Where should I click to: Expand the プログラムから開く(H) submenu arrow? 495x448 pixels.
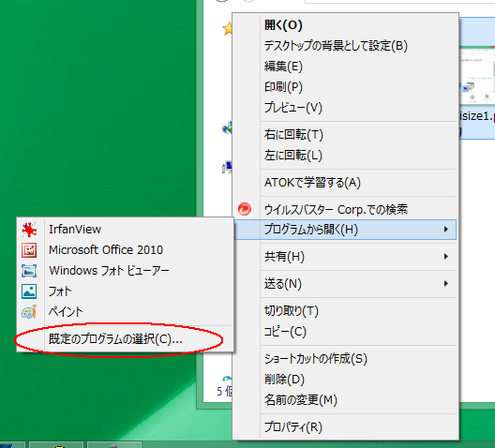[x=445, y=230]
